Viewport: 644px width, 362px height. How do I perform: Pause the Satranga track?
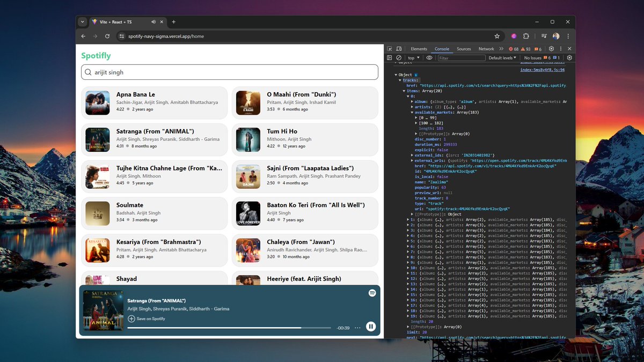(x=371, y=327)
